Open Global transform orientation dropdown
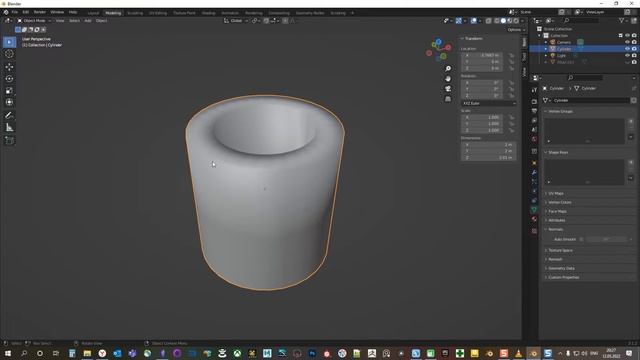 [236, 21]
